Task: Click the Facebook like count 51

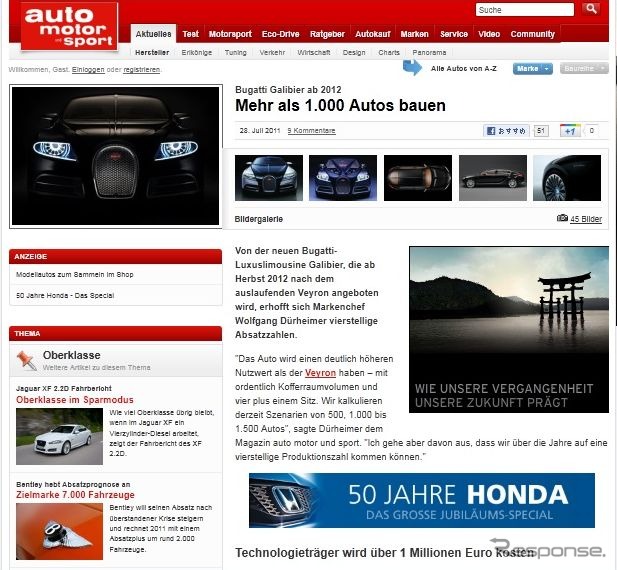Action: (541, 131)
